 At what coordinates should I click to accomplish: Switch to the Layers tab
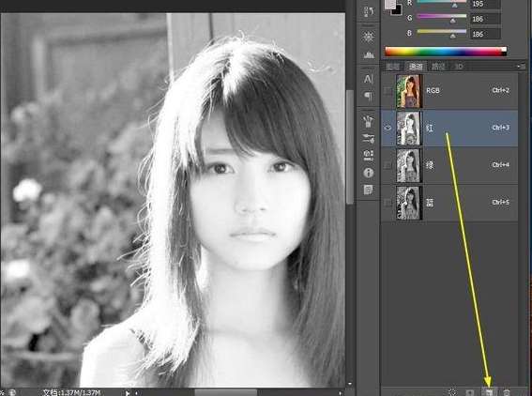click(x=392, y=67)
